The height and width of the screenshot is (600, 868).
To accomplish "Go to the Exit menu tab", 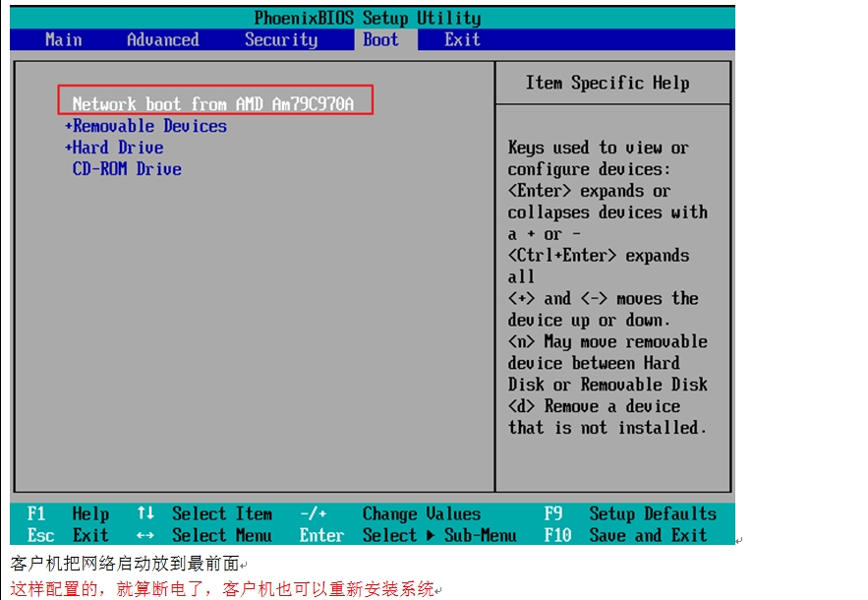I will coord(462,40).
